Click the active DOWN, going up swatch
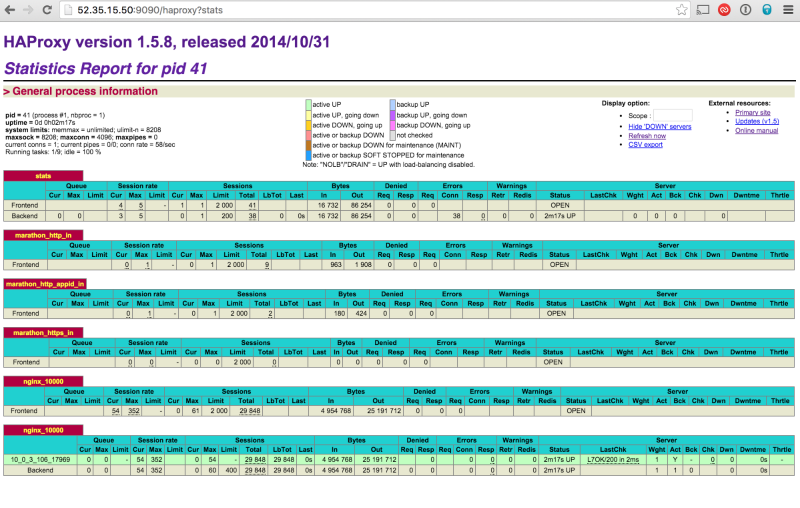 pos(308,125)
